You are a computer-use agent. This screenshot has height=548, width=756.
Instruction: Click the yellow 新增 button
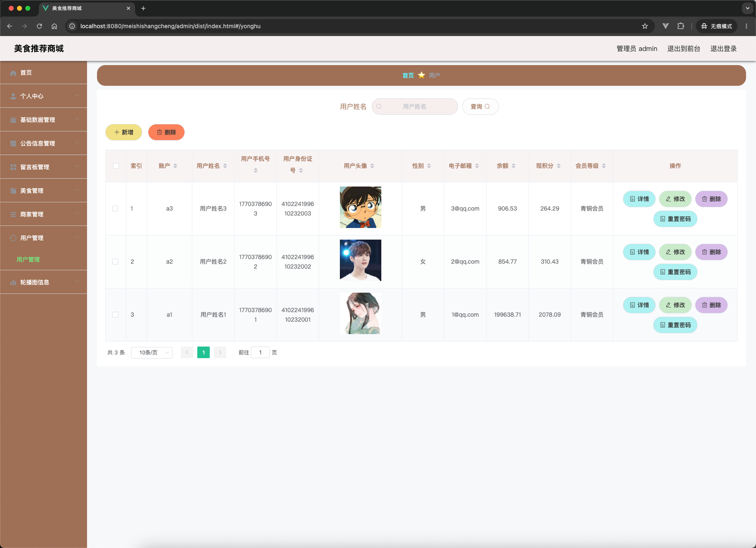click(124, 132)
